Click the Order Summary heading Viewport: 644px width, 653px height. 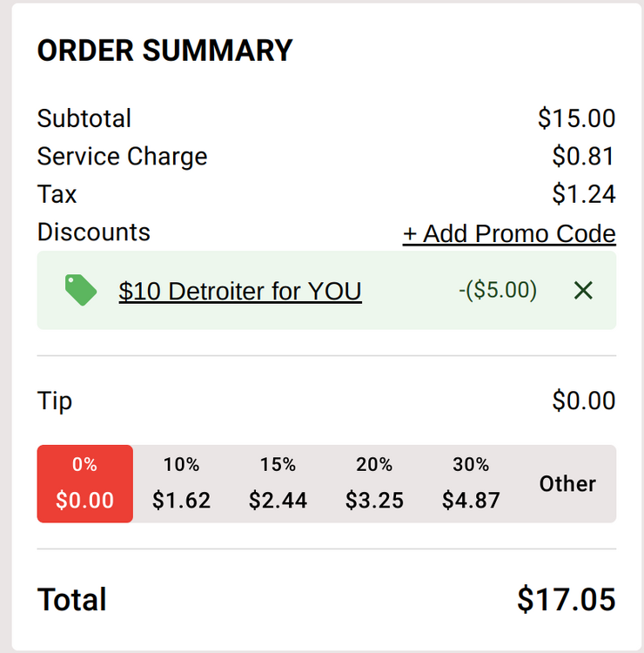click(x=165, y=50)
